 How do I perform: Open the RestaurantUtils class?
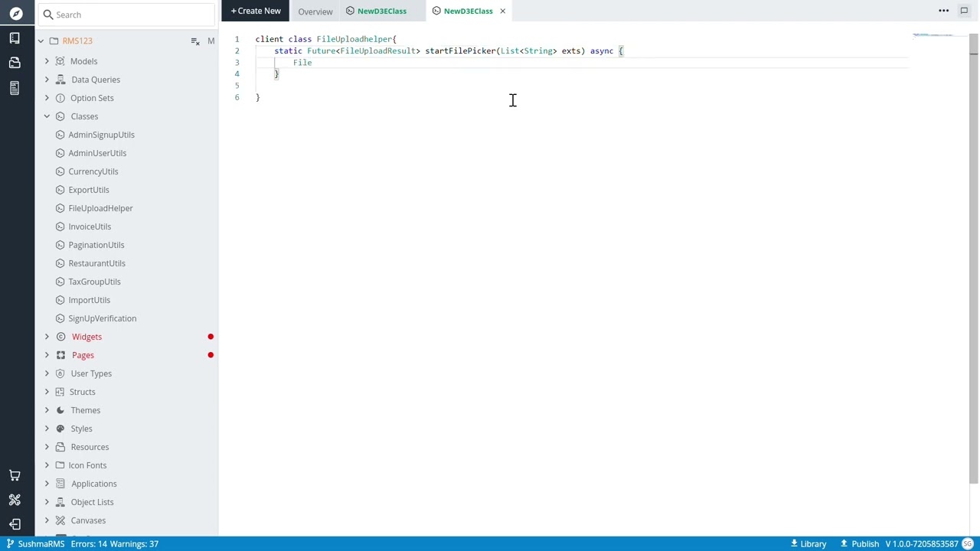point(96,263)
